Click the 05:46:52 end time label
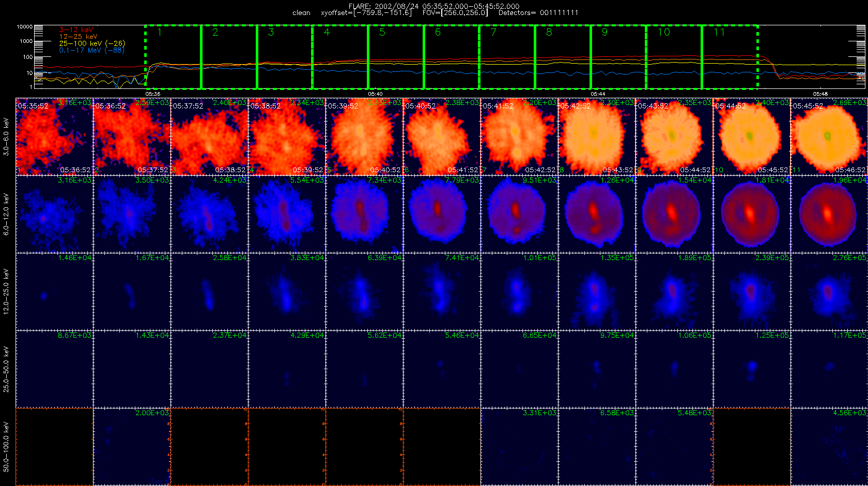 [850, 170]
